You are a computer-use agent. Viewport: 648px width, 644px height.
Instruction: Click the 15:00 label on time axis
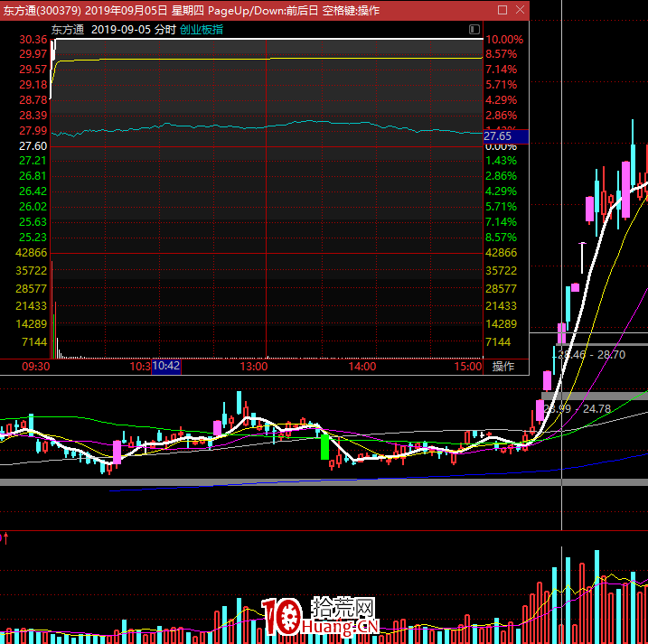pyautogui.click(x=468, y=367)
